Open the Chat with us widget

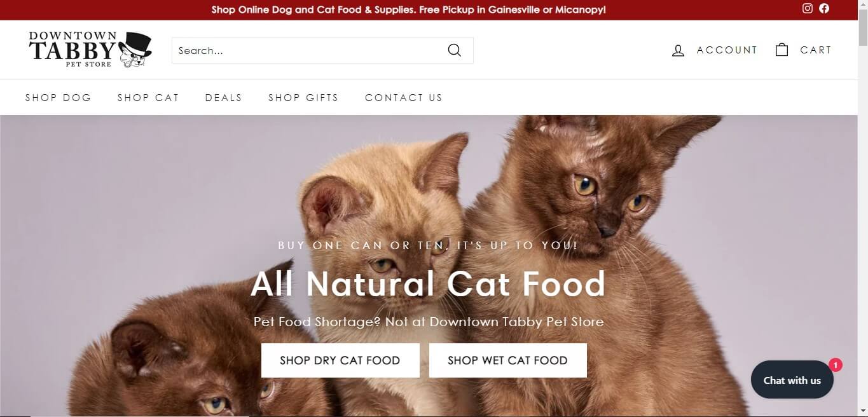[792, 380]
